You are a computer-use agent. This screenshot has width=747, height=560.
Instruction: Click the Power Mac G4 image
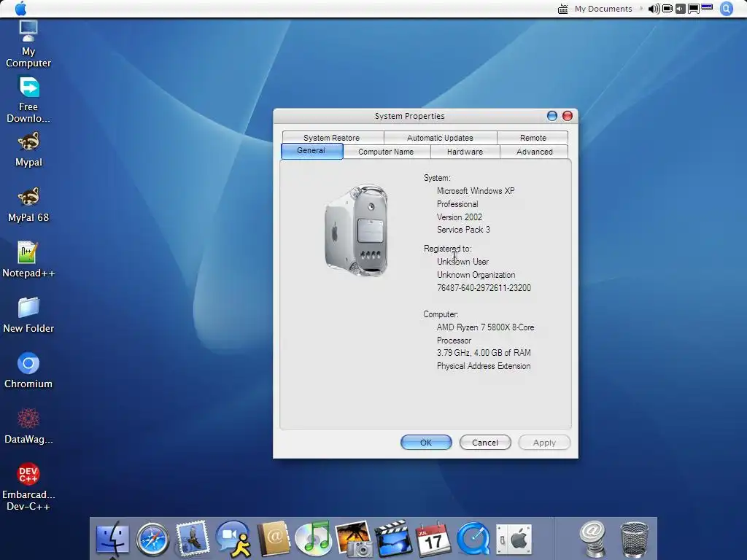[356, 230]
